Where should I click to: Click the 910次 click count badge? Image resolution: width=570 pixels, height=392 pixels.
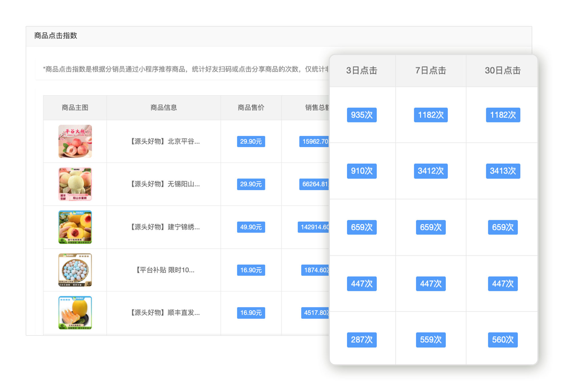pyautogui.click(x=362, y=171)
